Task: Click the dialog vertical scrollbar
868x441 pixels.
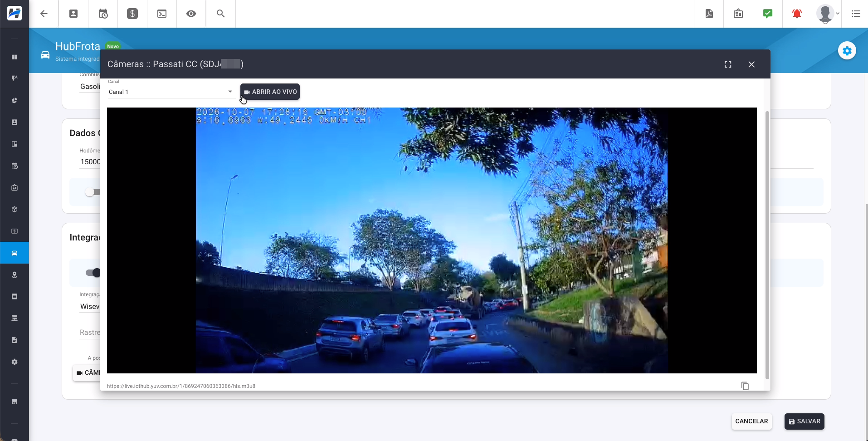Action: coord(767,245)
